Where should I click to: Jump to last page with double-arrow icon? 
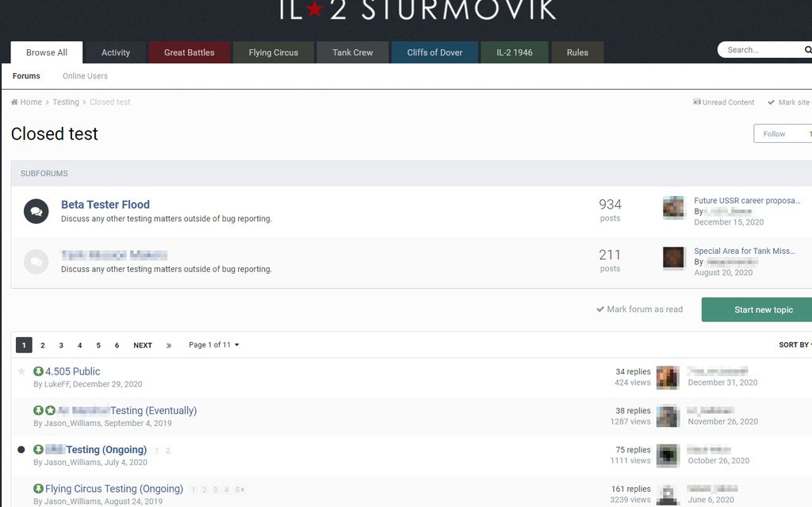click(169, 345)
